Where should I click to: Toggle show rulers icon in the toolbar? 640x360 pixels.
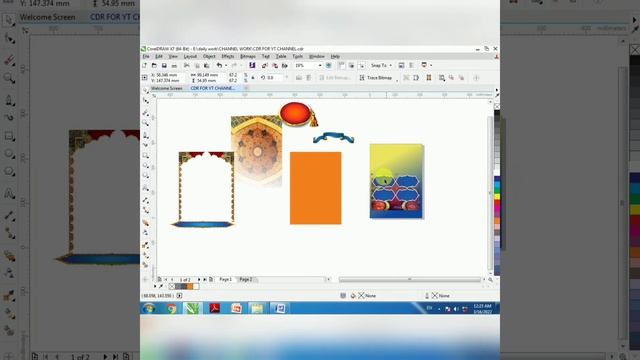pos(341,65)
